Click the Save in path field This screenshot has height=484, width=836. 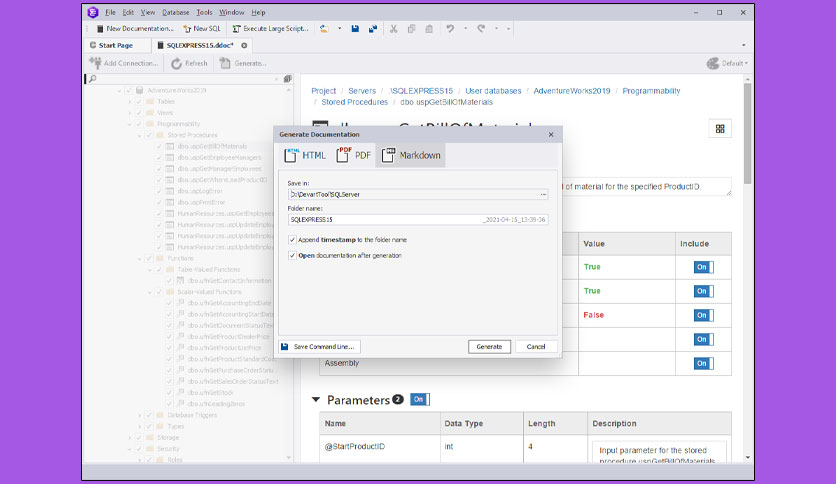click(x=413, y=195)
